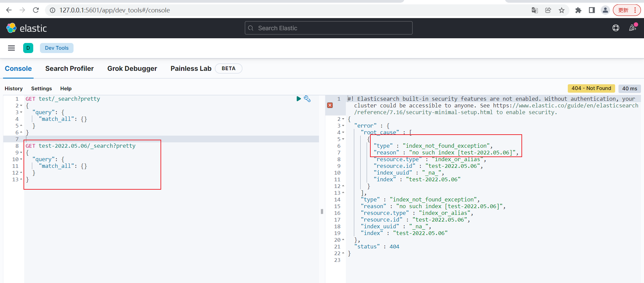The width and height of the screenshot is (644, 283).
Task: Collapse the query fold at editor line 3
Action: coord(21,112)
